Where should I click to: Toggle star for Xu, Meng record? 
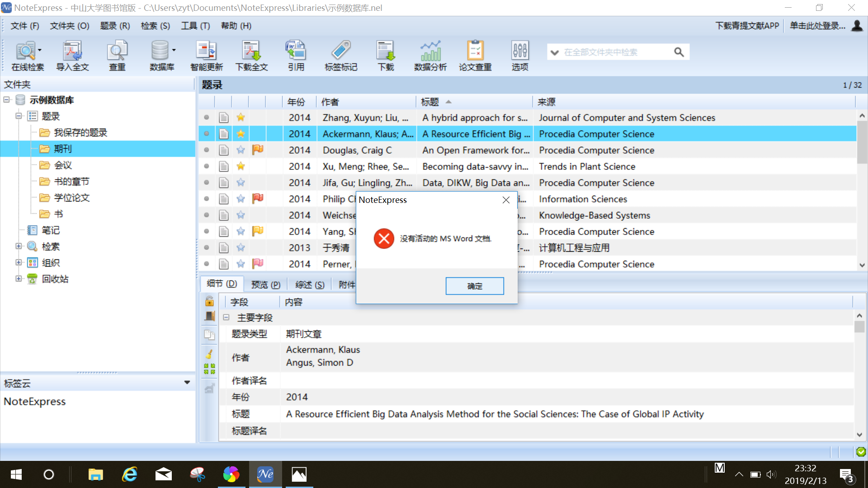(241, 166)
